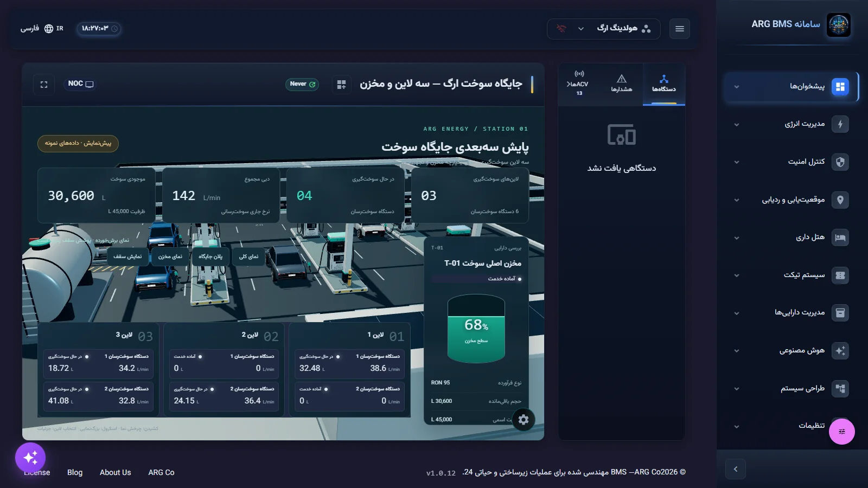Toggle the Never auto-refresh badge

pos(302,84)
